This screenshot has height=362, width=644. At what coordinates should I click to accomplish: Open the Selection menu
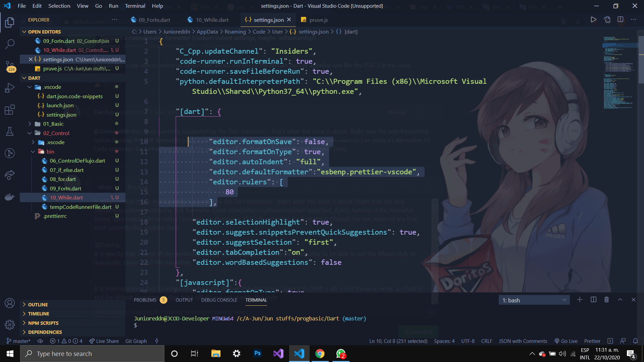click(x=59, y=6)
